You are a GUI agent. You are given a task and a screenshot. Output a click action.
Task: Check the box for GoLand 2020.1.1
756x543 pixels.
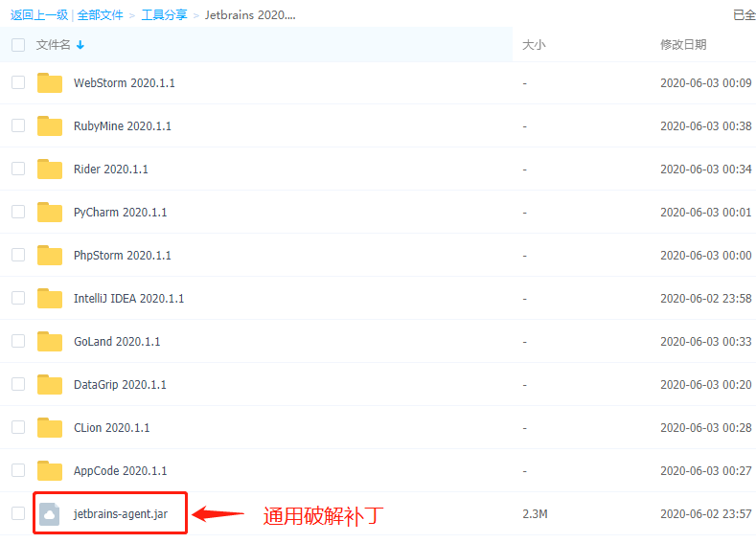[18, 342]
